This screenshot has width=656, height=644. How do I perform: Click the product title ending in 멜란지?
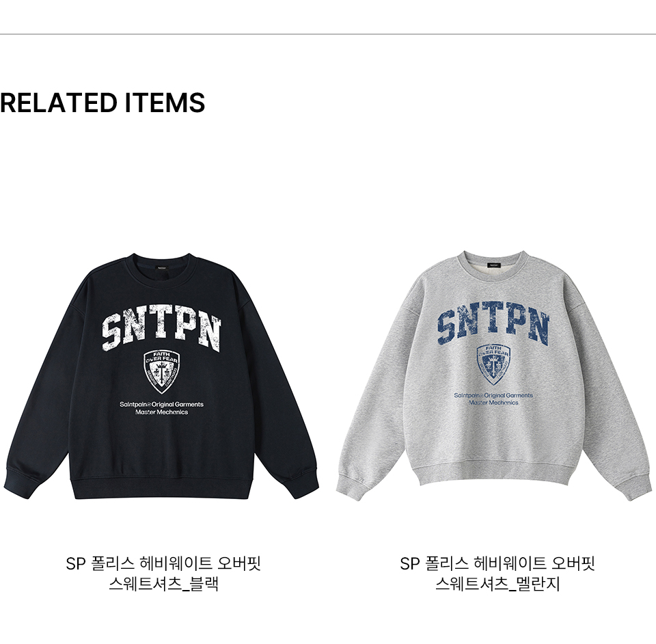pyautogui.click(x=497, y=574)
